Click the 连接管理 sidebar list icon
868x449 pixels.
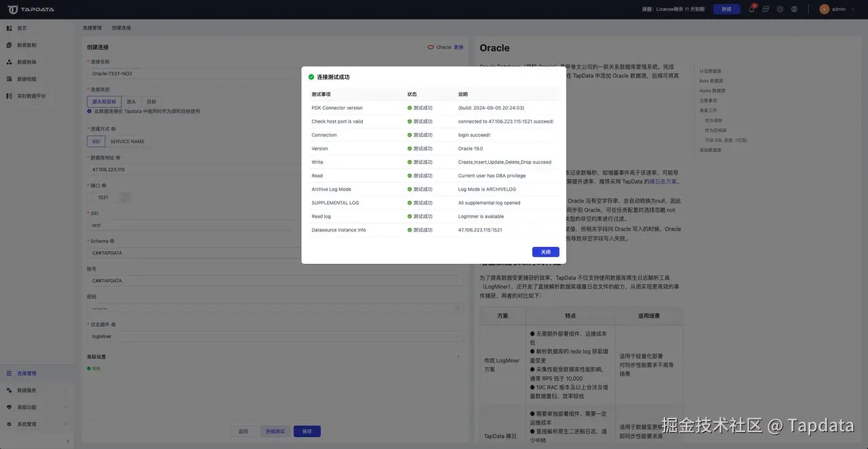tap(9, 374)
